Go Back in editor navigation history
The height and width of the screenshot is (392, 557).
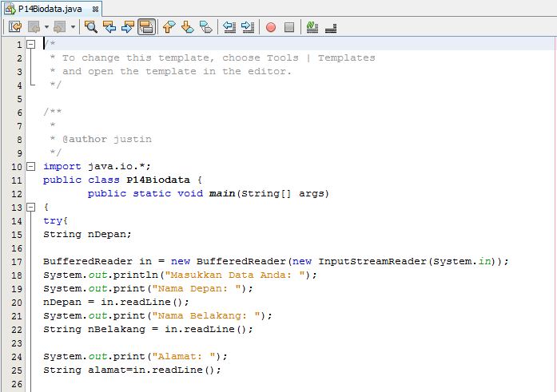(34, 27)
